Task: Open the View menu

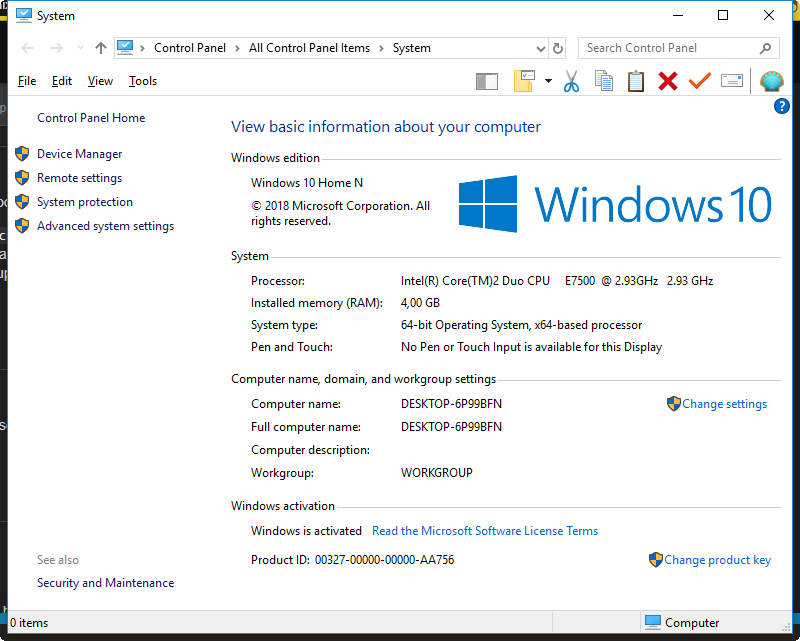Action: (x=100, y=81)
